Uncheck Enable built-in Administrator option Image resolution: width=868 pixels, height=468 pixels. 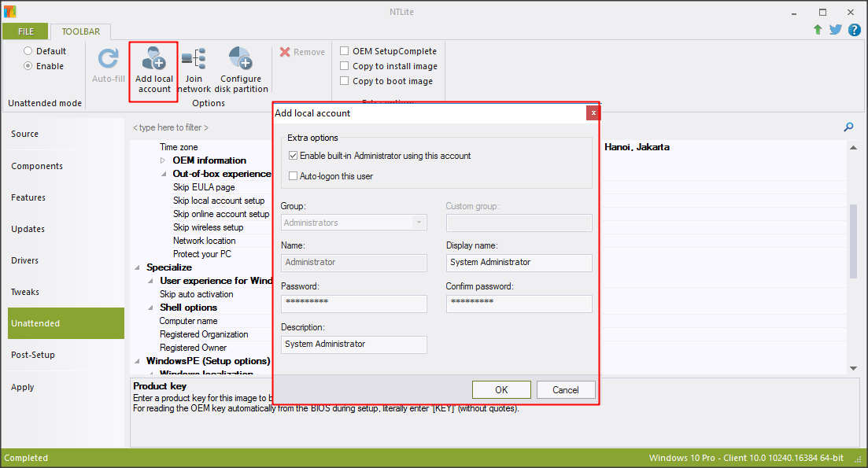tap(294, 156)
